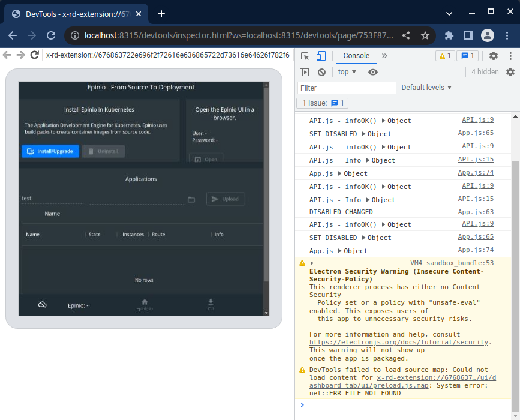
Task: View site information for localhost
Action: point(75,35)
